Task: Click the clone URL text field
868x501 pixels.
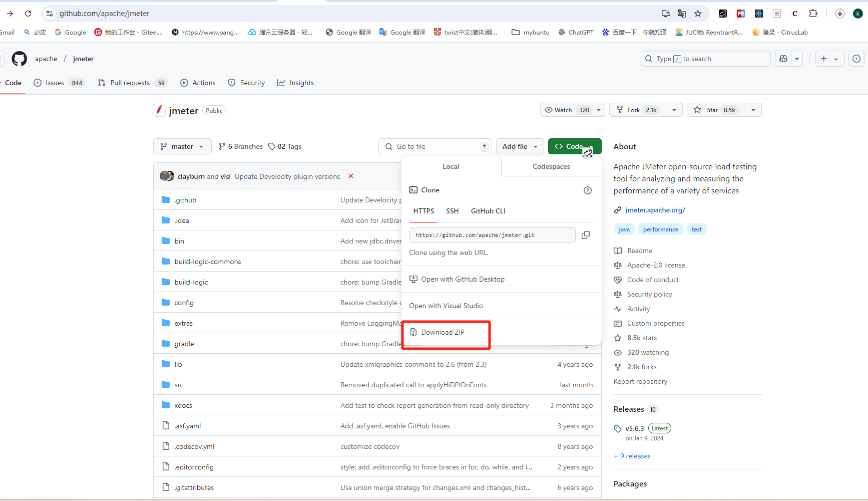Action: coord(493,235)
